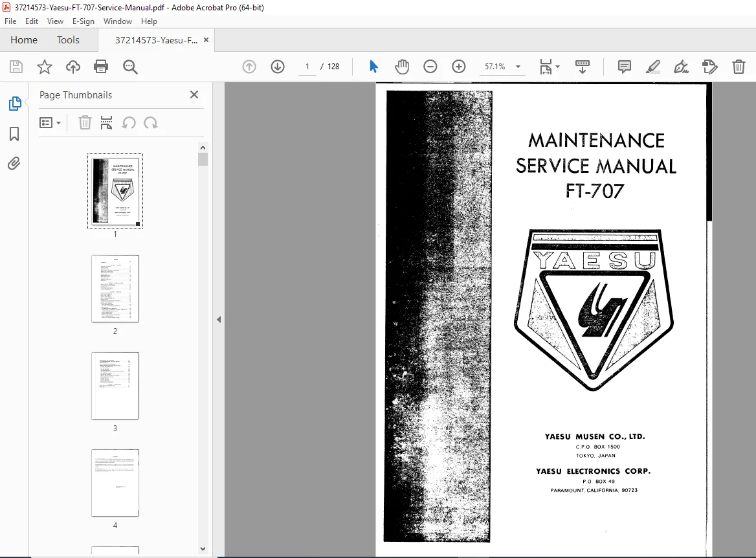Select the arrow selection tool
The height and width of the screenshot is (558, 756).
(x=373, y=67)
